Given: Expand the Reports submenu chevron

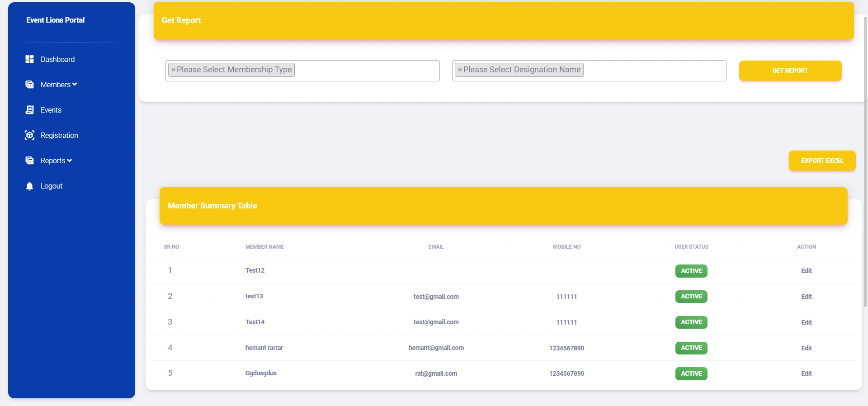Looking at the screenshot, I should tap(69, 161).
